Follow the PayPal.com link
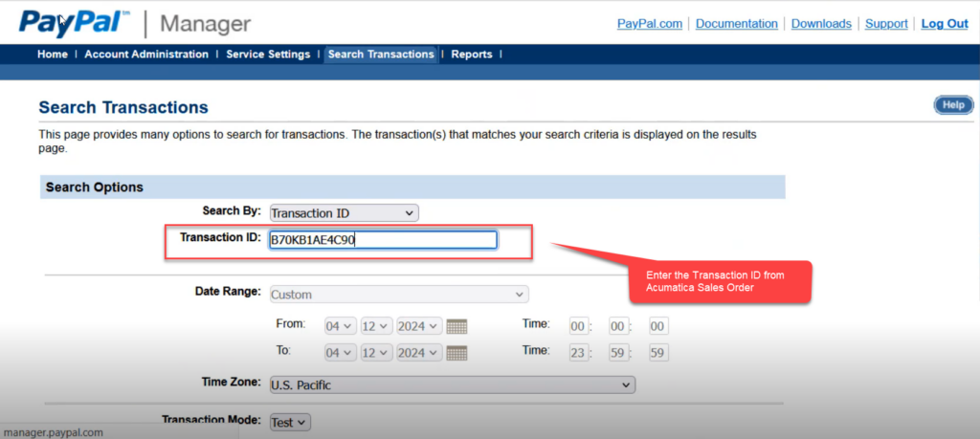The width and height of the screenshot is (980, 439). tap(650, 24)
